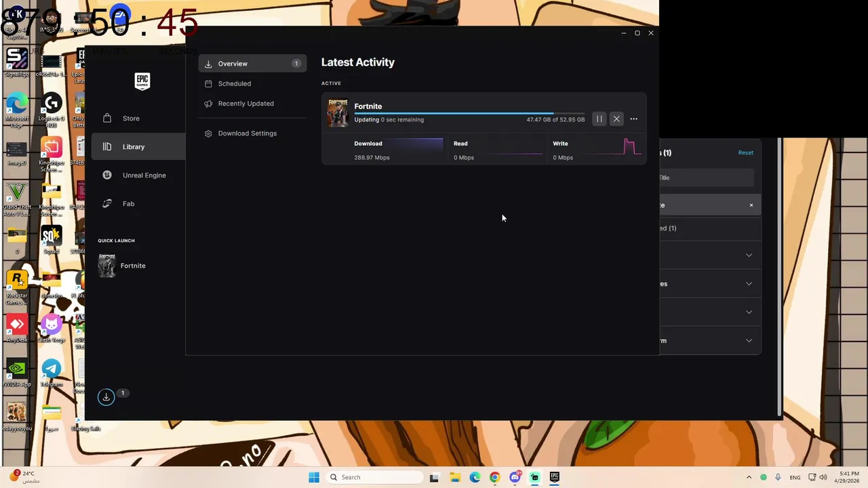868x488 pixels.
Task: Click the 'Latest Activity' heading
Action: coord(357,62)
